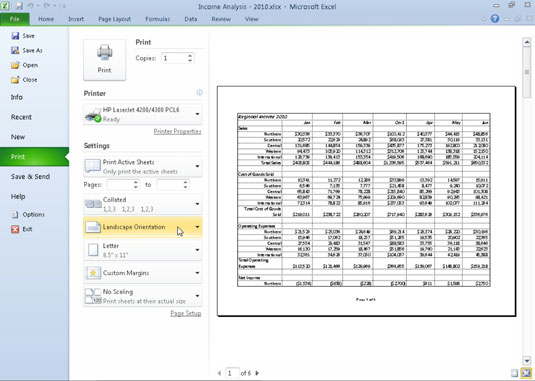Image resolution: width=535 pixels, height=381 pixels.
Task: Toggle Show Margins icon at bottom right
Action: (515, 373)
